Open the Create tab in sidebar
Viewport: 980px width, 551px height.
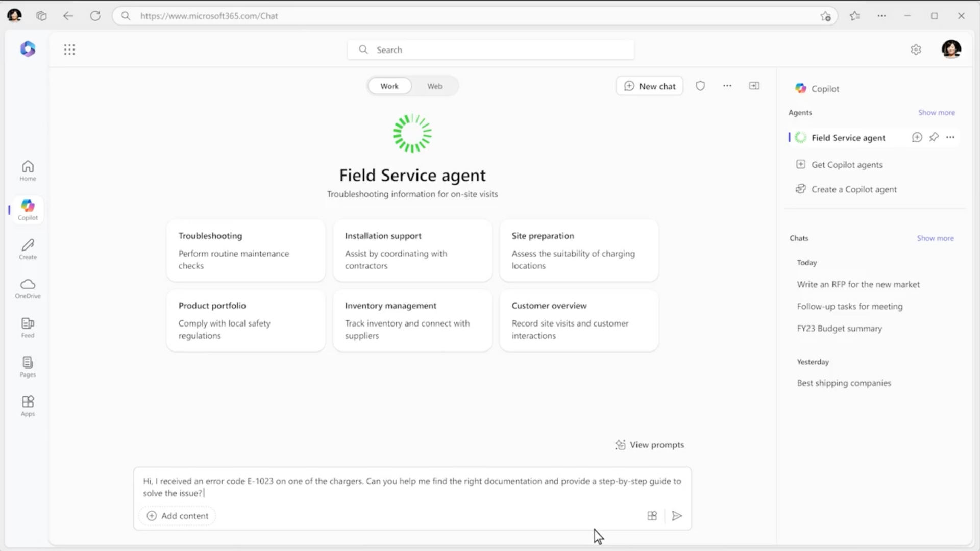(28, 249)
